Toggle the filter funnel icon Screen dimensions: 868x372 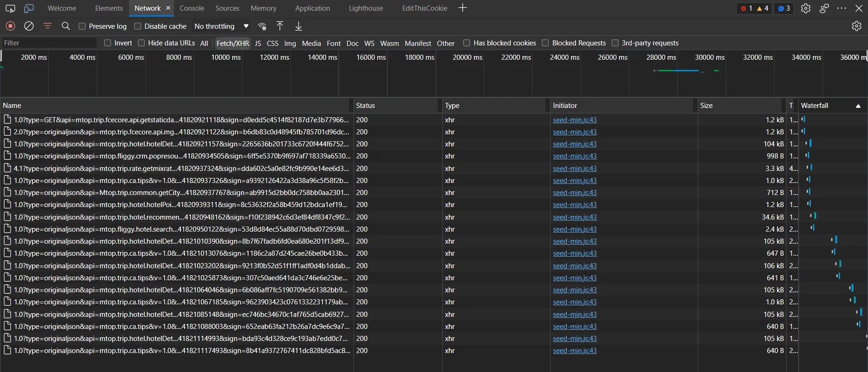[x=47, y=26]
